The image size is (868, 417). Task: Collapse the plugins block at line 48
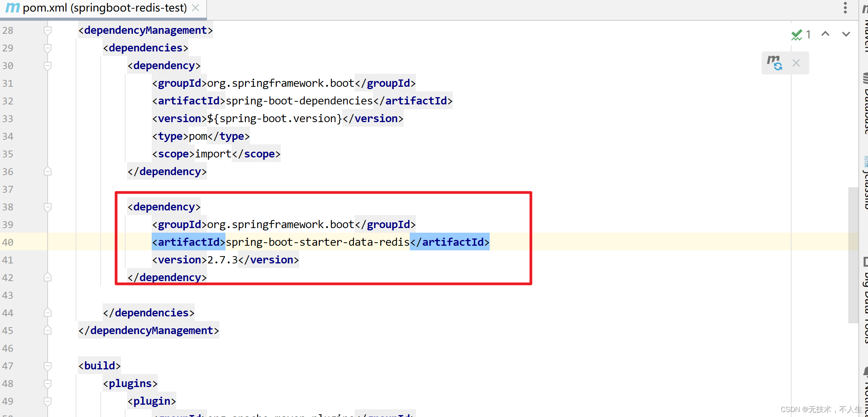click(x=48, y=384)
